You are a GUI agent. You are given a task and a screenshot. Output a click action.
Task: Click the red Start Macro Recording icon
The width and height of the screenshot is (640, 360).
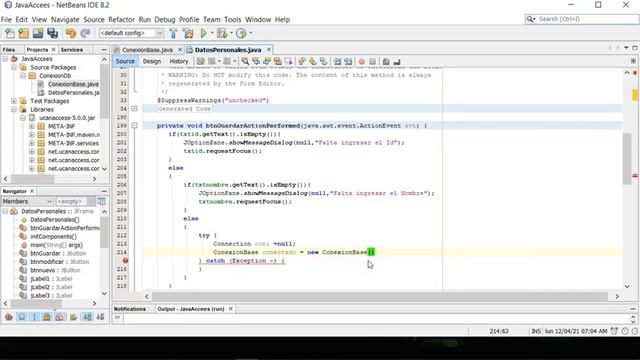[362, 61]
